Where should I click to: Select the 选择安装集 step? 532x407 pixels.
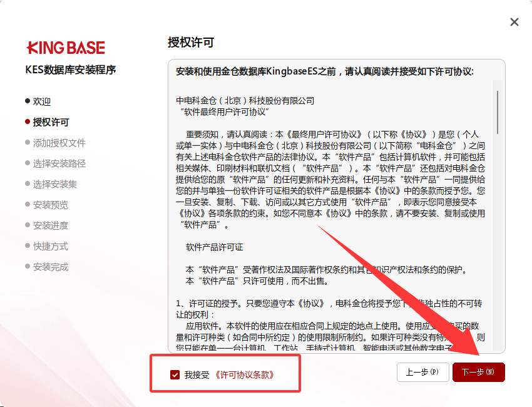51,184
